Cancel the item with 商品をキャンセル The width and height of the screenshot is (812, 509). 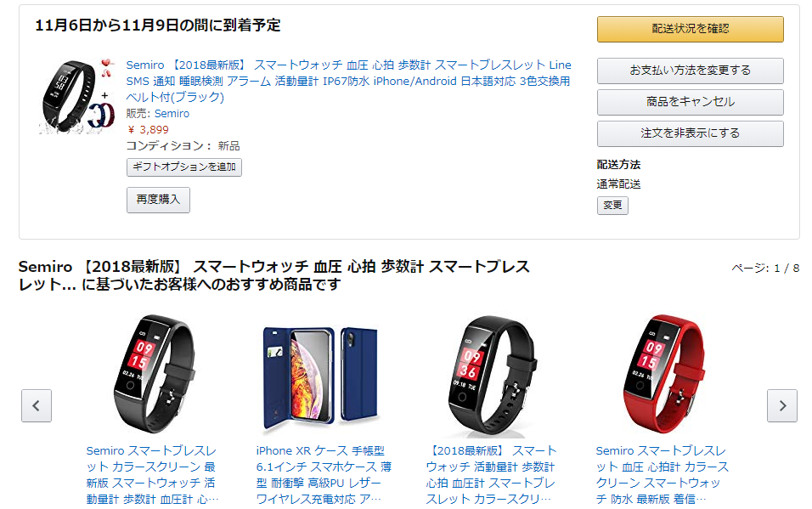691,102
